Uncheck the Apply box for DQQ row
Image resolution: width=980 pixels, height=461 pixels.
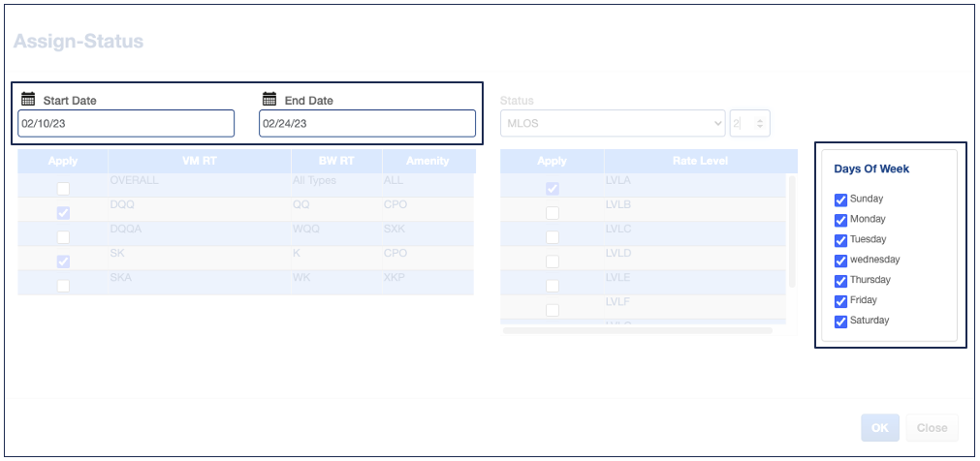pos(63,213)
